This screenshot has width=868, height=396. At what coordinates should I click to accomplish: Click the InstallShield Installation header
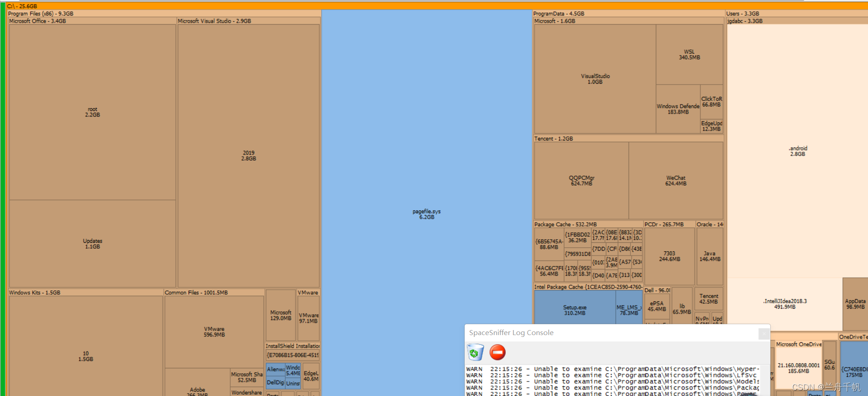[293, 346]
